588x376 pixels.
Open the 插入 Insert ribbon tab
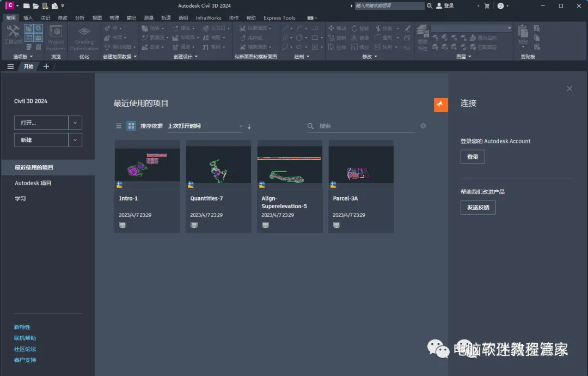click(x=28, y=17)
